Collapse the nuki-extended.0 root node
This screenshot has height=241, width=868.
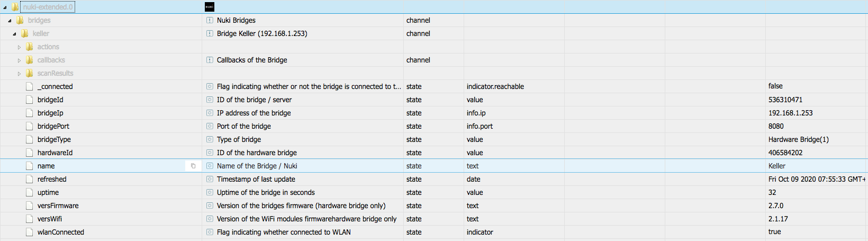5,7
